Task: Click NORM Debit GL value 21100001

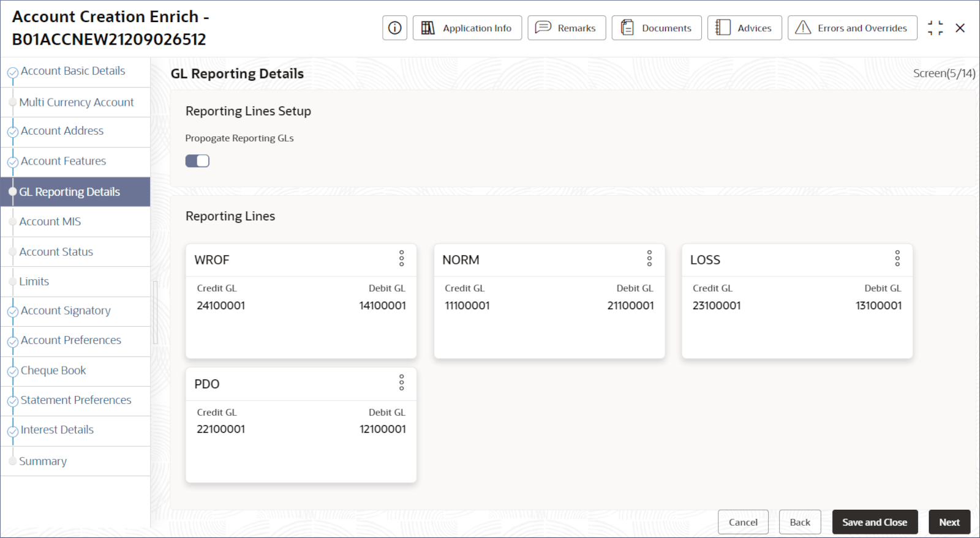Action: (x=630, y=305)
